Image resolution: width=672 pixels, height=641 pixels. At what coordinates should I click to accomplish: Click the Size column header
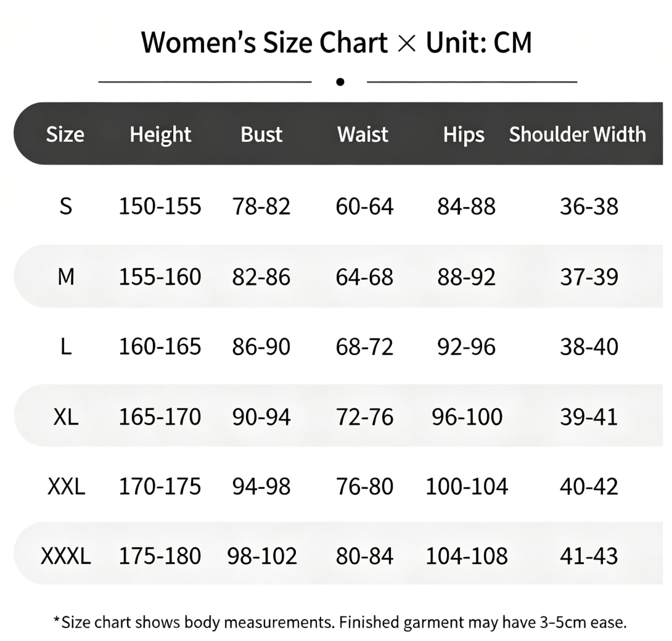[x=65, y=134]
